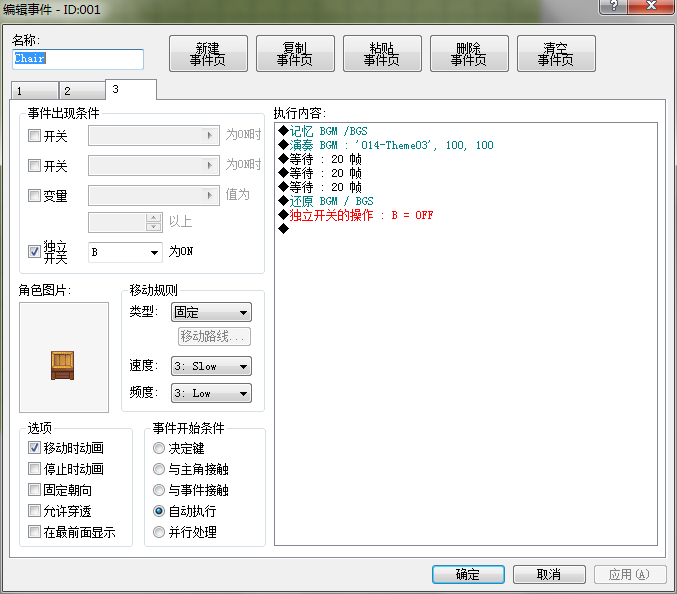Click the disabled 移动路线 button

[214, 336]
